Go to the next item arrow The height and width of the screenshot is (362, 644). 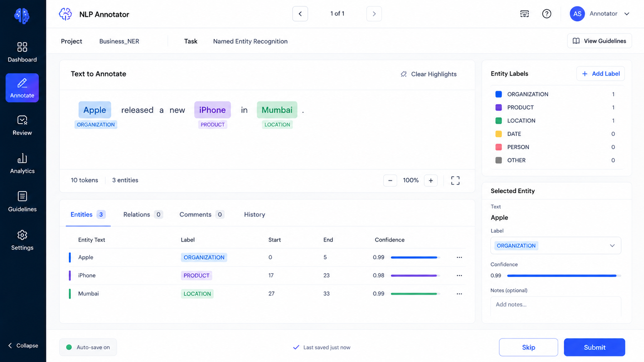374,14
